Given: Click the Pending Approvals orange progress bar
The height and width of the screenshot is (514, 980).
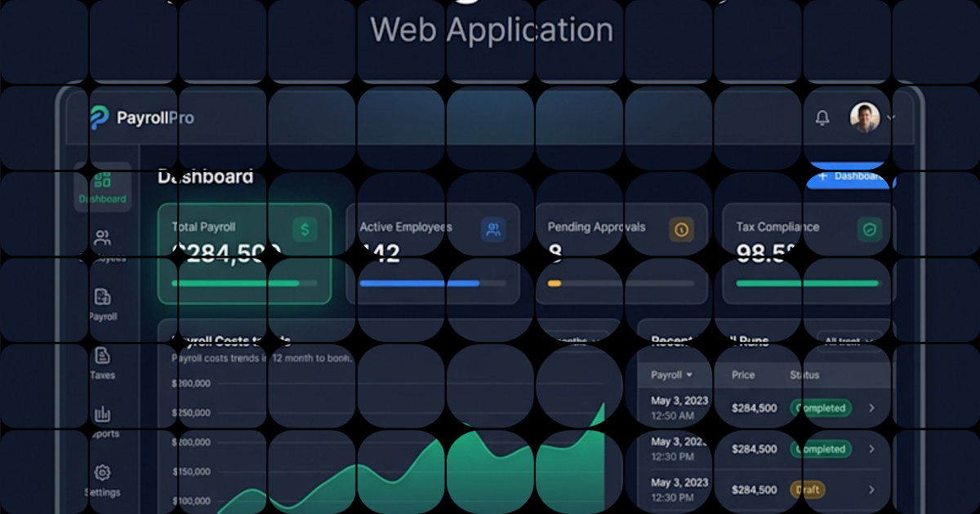Looking at the screenshot, I should coord(555,283).
